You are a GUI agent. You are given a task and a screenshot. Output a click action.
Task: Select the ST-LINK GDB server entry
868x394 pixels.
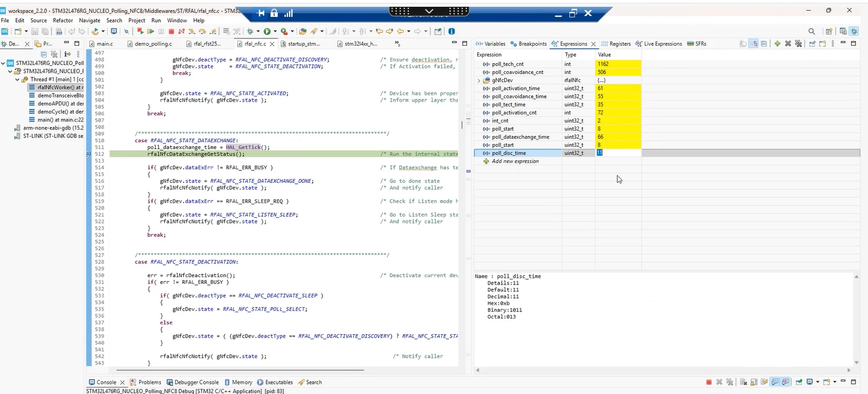pyautogui.click(x=49, y=136)
